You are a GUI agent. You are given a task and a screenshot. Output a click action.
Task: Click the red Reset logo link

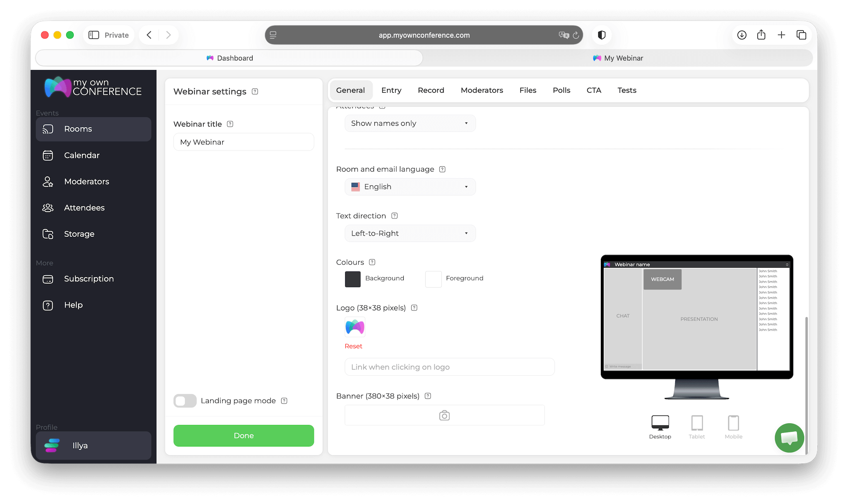[353, 346]
